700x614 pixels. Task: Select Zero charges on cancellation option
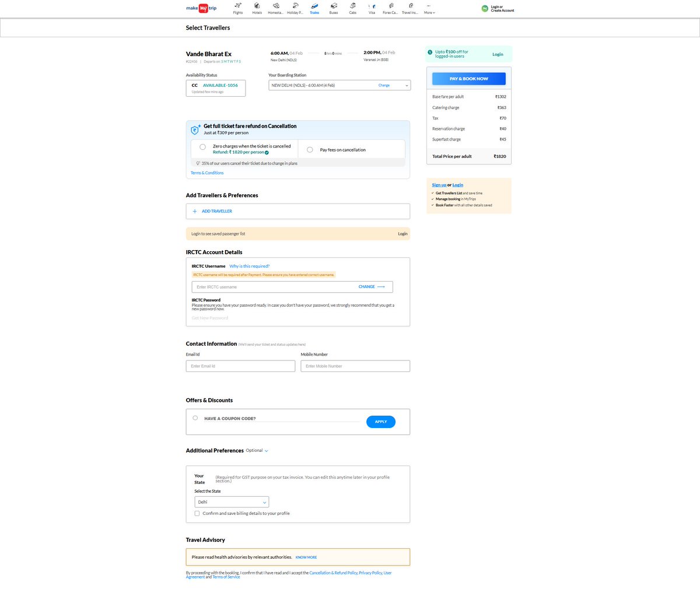[202, 147]
